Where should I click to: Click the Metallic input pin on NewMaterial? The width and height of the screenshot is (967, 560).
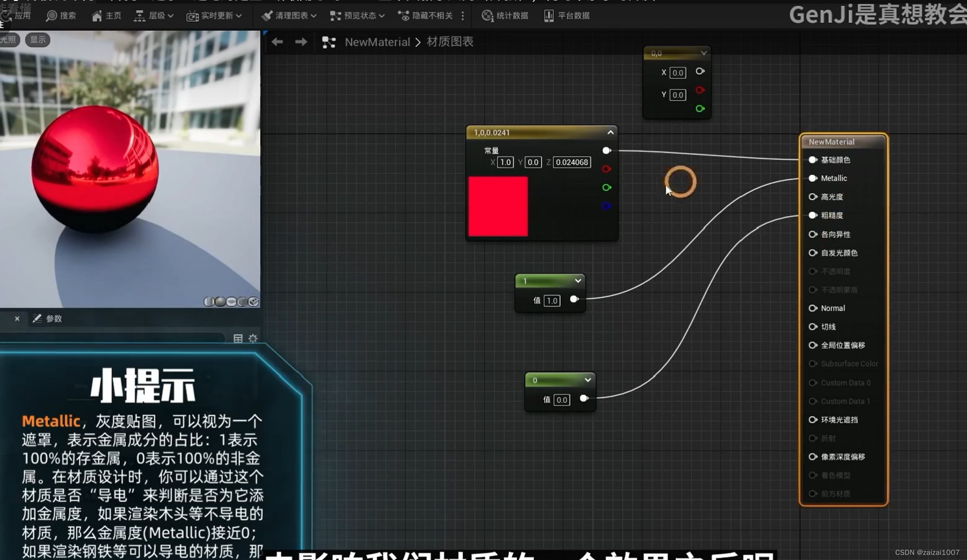coord(813,178)
